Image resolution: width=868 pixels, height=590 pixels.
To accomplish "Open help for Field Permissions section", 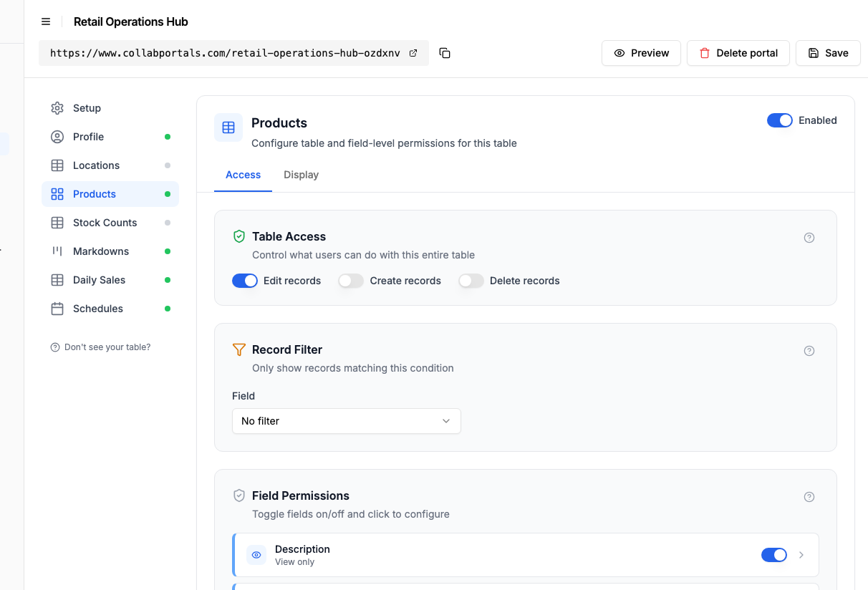I will click(809, 497).
